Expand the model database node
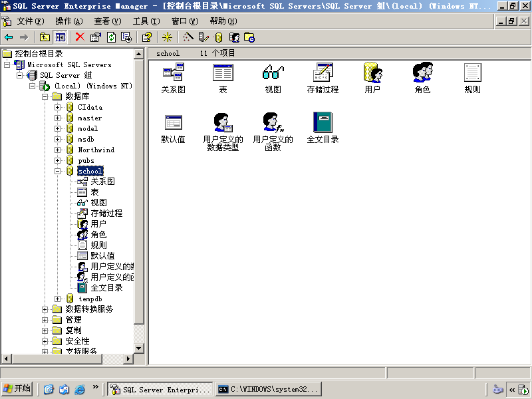The image size is (532, 399). [x=57, y=129]
